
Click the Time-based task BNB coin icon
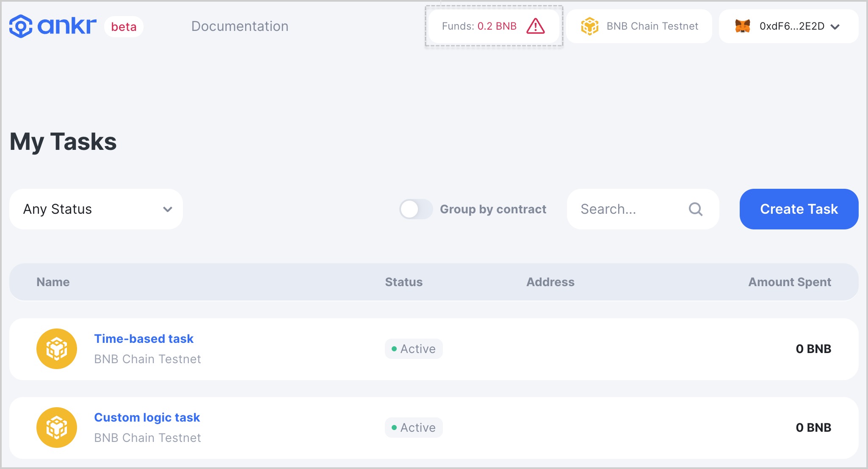57,349
